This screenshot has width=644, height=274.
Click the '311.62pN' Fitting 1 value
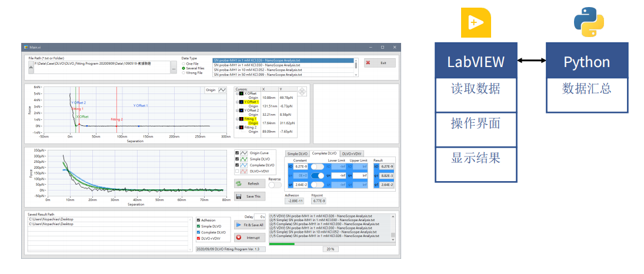[286, 123]
